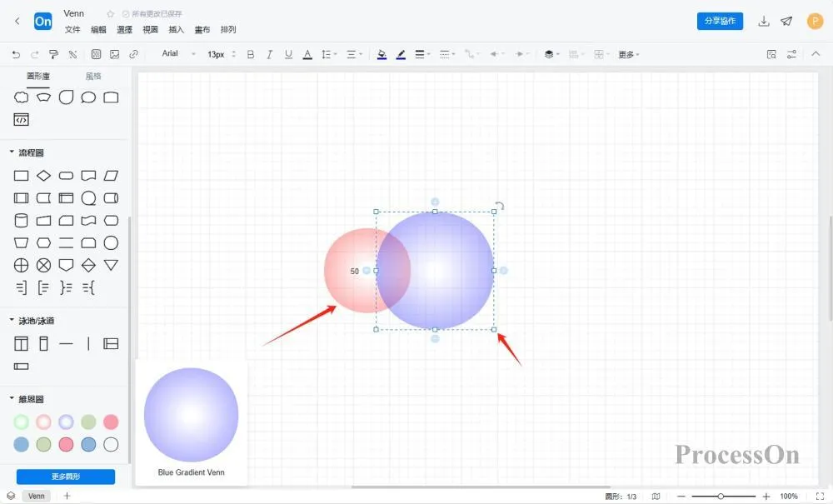Open the font color picker
The image size is (833, 504).
(307, 54)
